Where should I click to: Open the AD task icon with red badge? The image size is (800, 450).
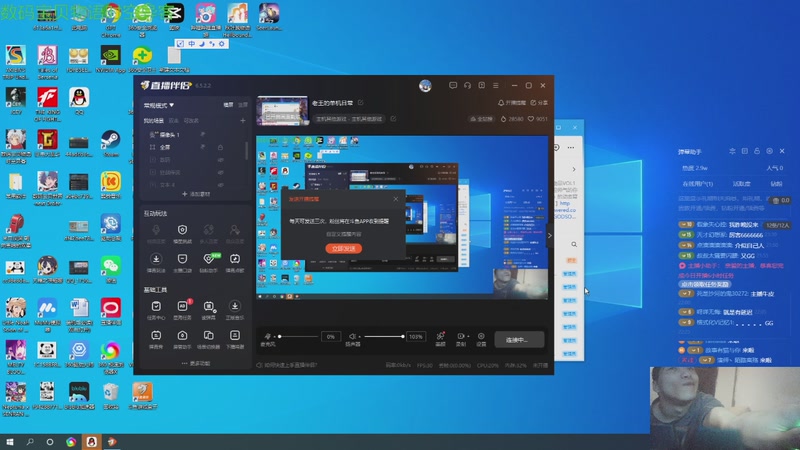[182, 306]
